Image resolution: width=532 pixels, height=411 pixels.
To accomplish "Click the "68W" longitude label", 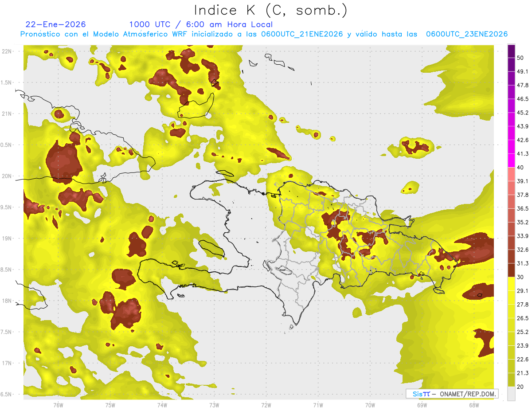I will point(474,405).
